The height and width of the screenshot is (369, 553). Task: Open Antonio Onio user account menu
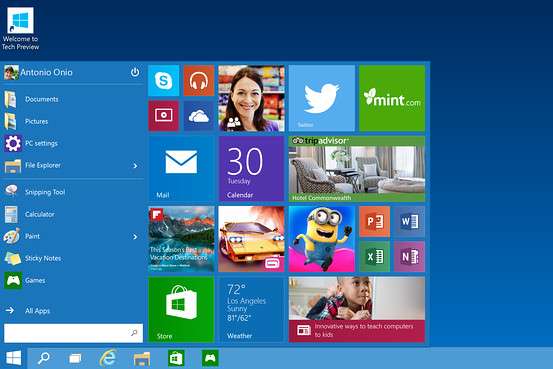pyautogui.click(x=38, y=72)
